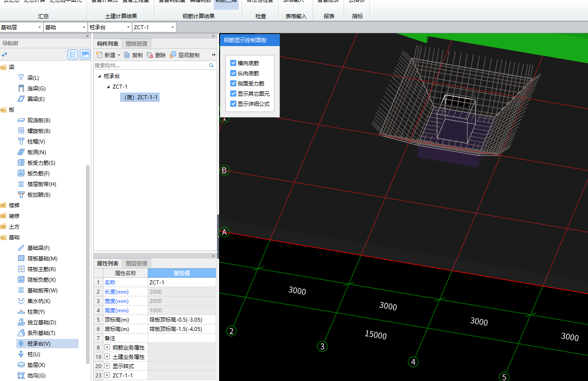Expand the 土方 folder
The height and width of the screenshot is (381, 588).
point(4,226)
